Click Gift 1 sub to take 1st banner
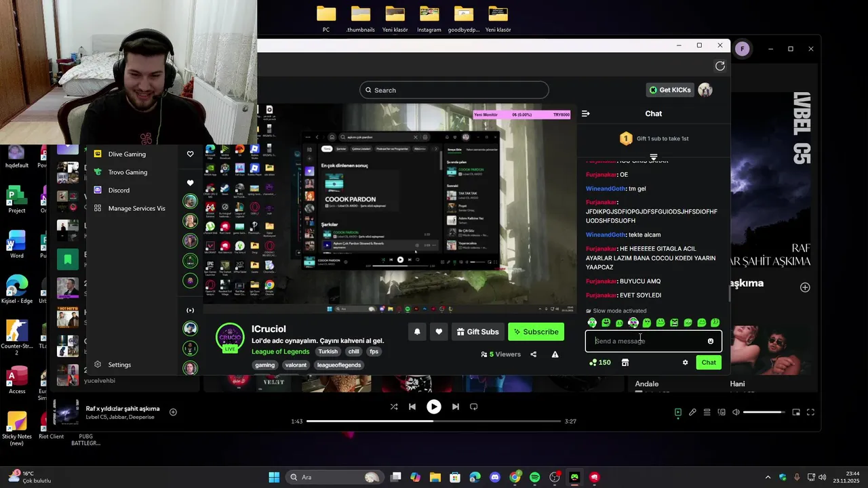 (x=654, y=138)
